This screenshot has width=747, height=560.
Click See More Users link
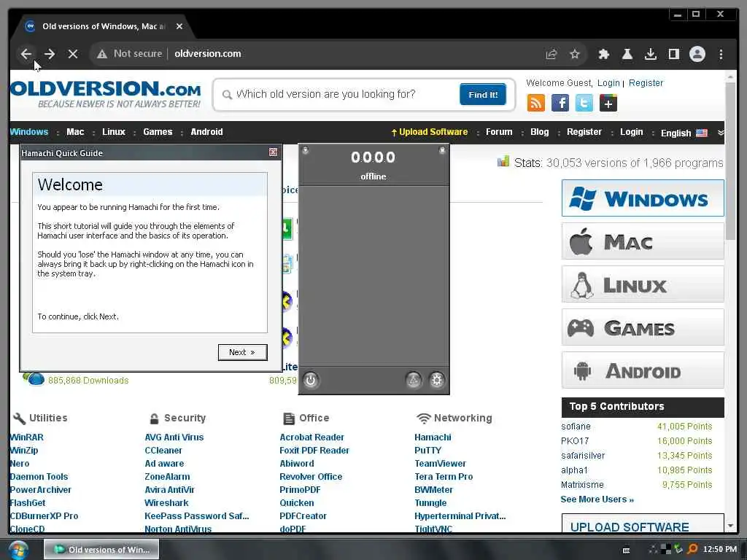(597, 499)
